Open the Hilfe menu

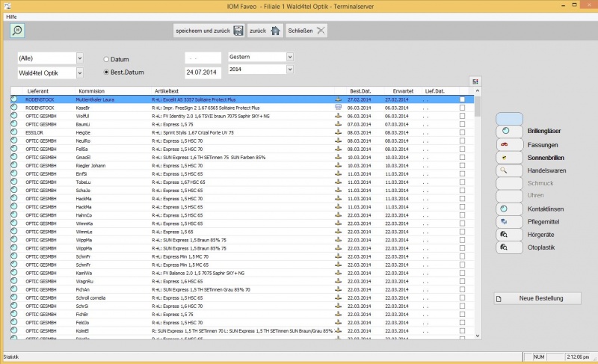click(x=11, y=16)
